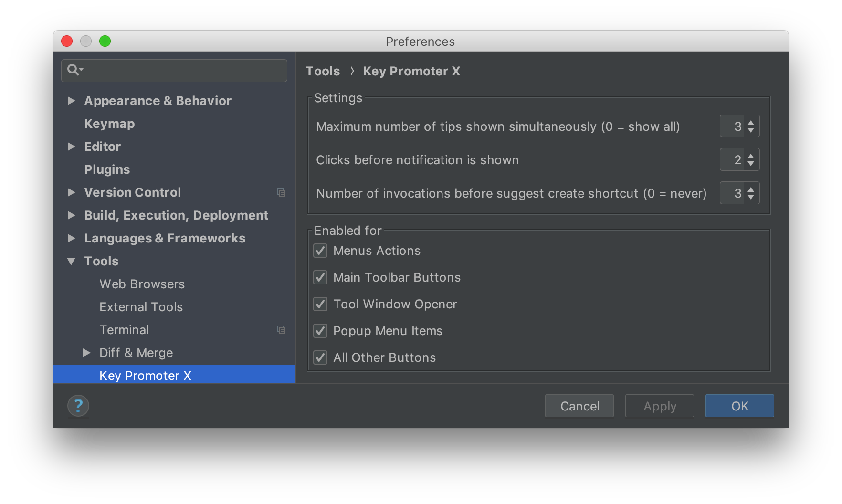Toggle Main Toolbar Buttons checkbox
842x504 pixels.
[320, 277]
